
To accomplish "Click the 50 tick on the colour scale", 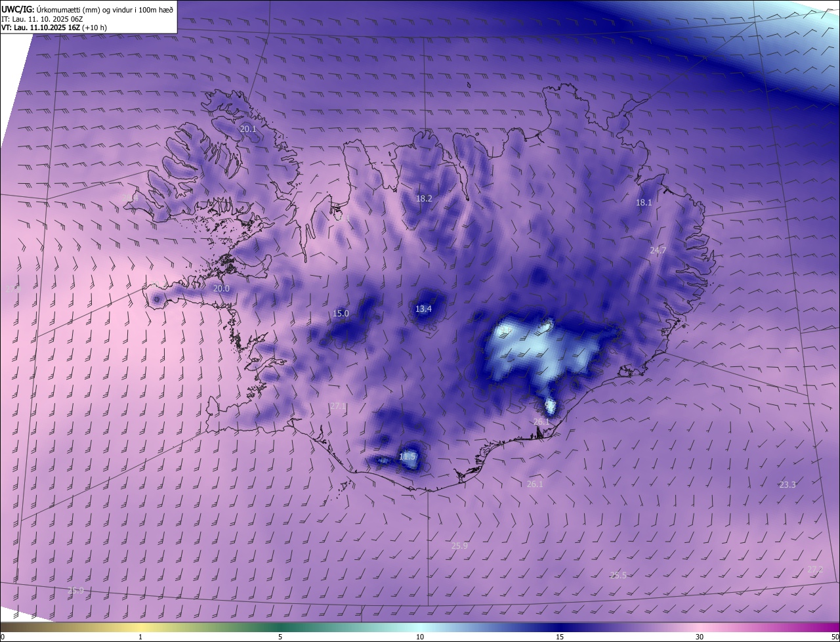I will 835,637.
